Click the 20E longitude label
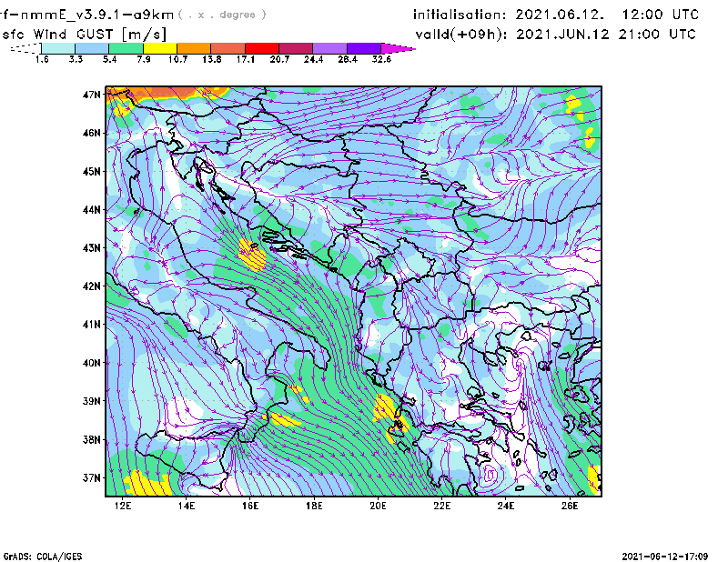 [x=378, y=506]
